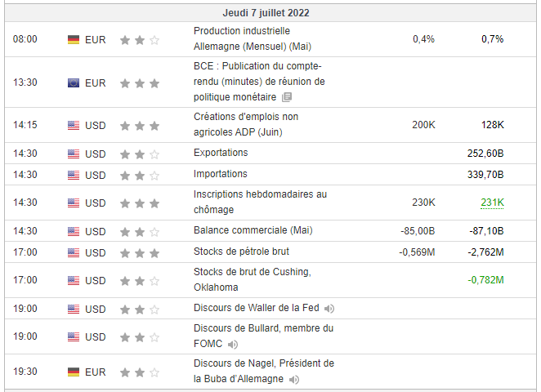Open Créations d'emplois non agricoles ADP event
The image size is (541, 392).
(x=246, y=124)
